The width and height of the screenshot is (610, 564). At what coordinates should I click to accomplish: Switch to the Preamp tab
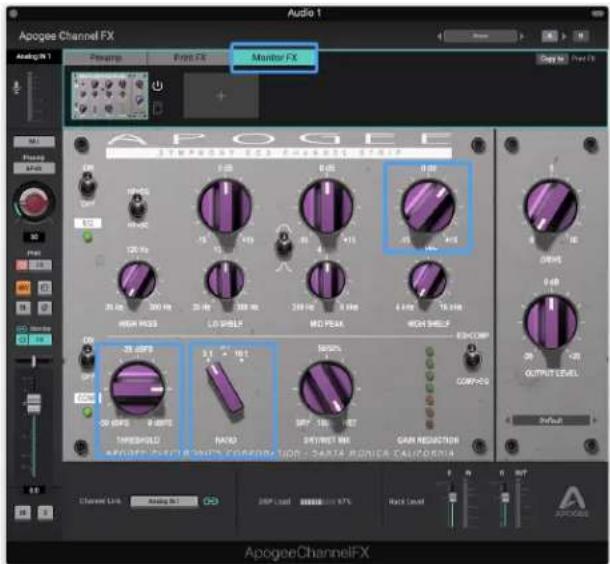pos(105,58)
